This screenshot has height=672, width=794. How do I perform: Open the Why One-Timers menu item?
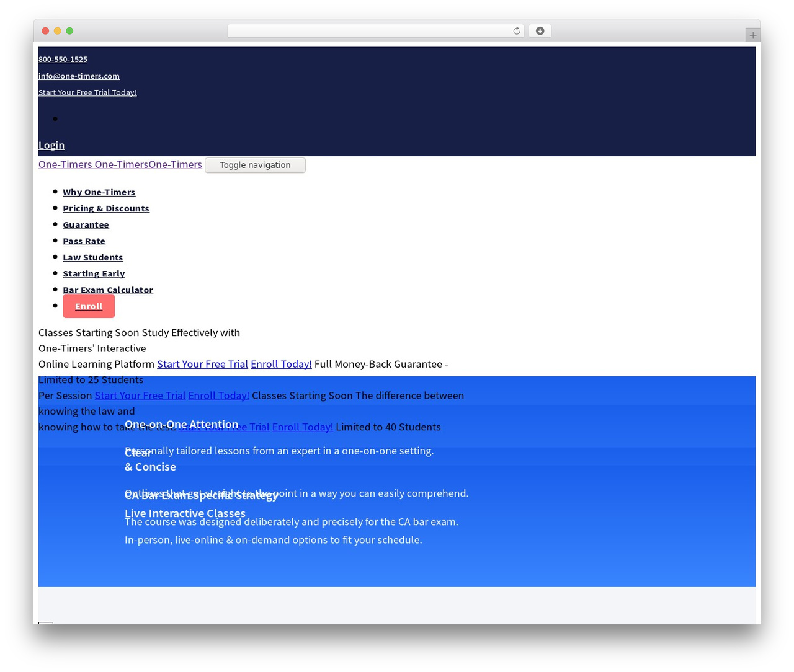(99, 192)
